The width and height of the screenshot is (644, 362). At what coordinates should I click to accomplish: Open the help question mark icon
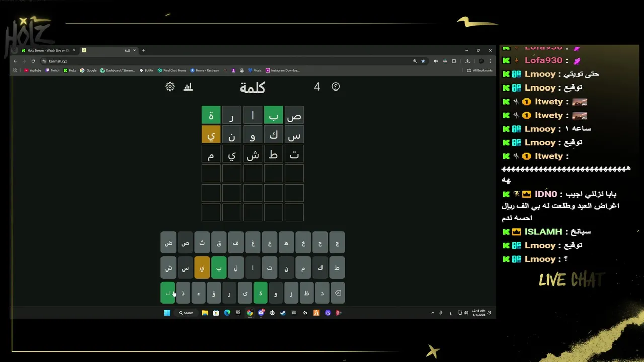pos(336,86)
